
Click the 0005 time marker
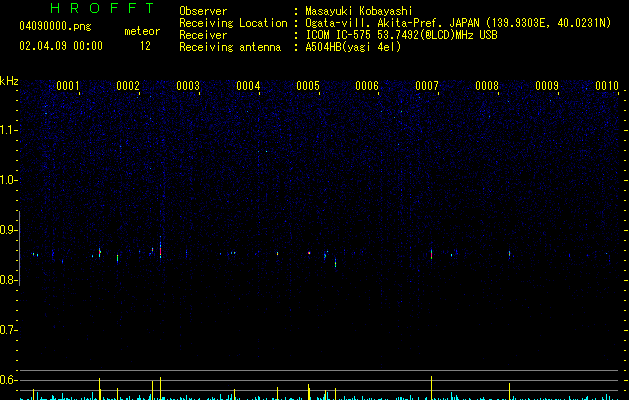pyautogui.click(x=308, y=86)
